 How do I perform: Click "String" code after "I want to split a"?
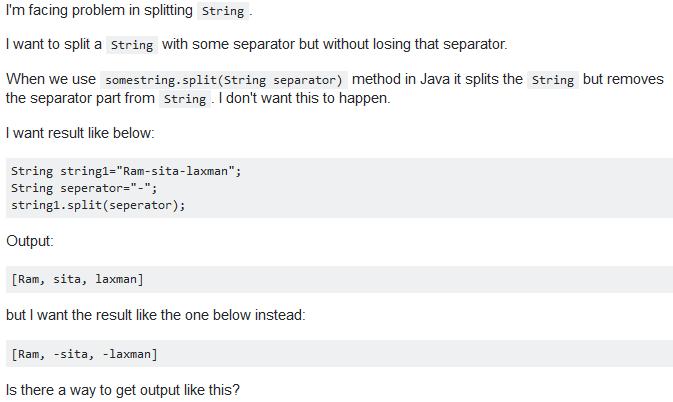[131, 46]
